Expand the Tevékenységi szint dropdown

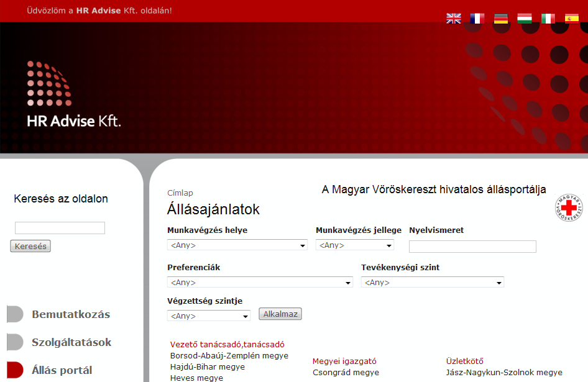pos(433,282)
